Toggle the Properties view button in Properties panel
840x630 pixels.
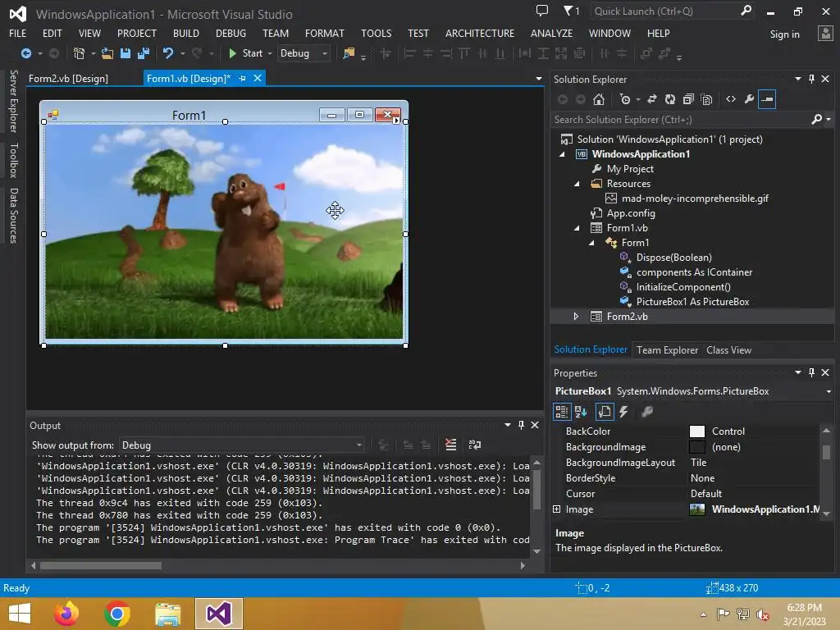[x=605, y=412]
